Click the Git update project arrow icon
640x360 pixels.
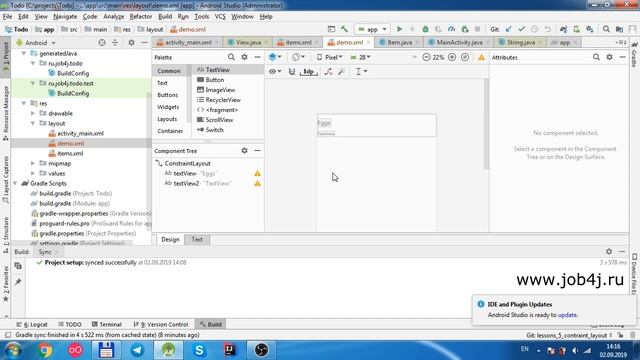tap(508, 29)
